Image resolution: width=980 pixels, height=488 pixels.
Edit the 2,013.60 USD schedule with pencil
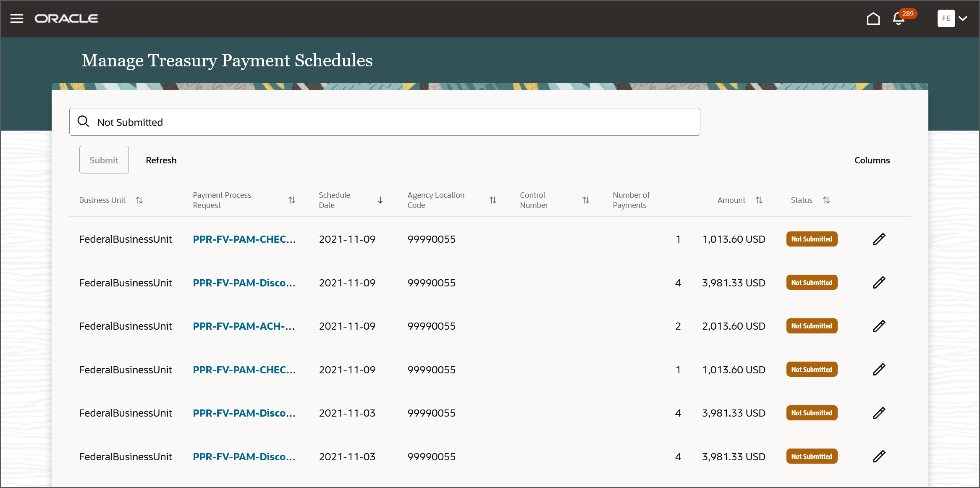(879, 326)
